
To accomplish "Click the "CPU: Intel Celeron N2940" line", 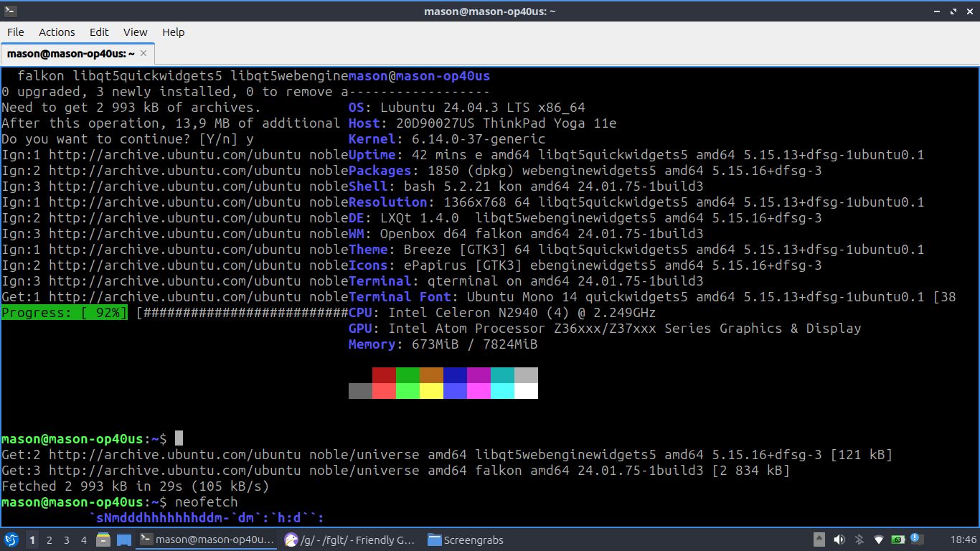I will pyautogui.click(x=502, y=313).
